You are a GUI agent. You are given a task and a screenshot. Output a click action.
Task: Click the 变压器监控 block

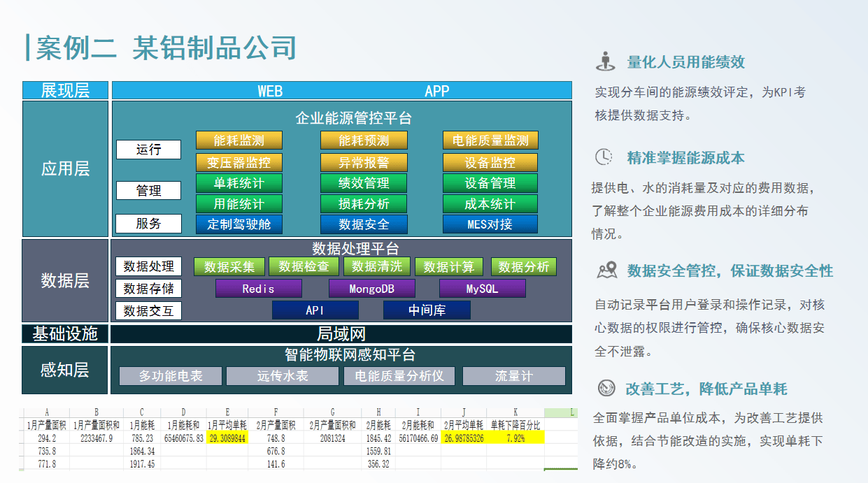[239, 162]
